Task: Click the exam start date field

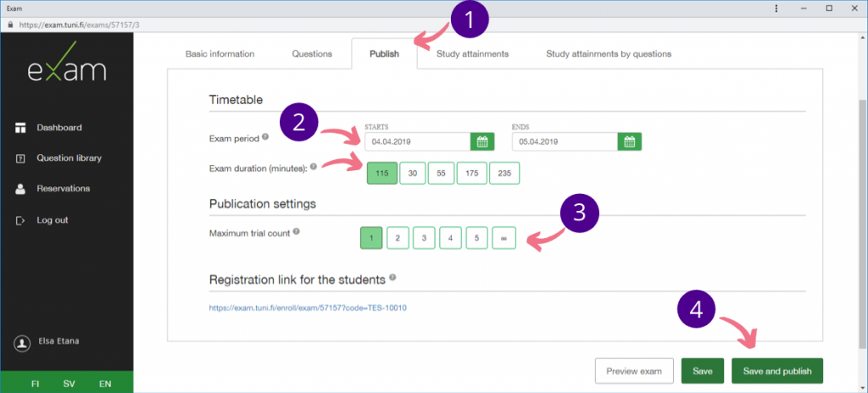Action: pyautogui.click(x=416, y=141)
